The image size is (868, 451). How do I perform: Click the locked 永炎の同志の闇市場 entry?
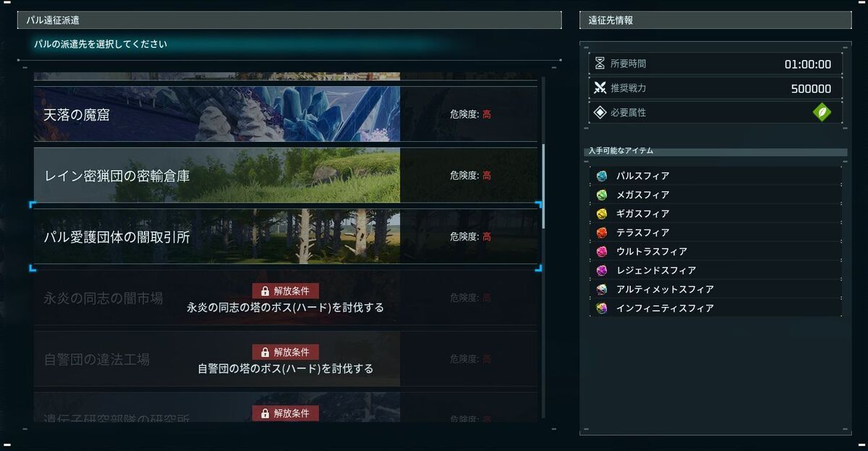click(286, 298)
